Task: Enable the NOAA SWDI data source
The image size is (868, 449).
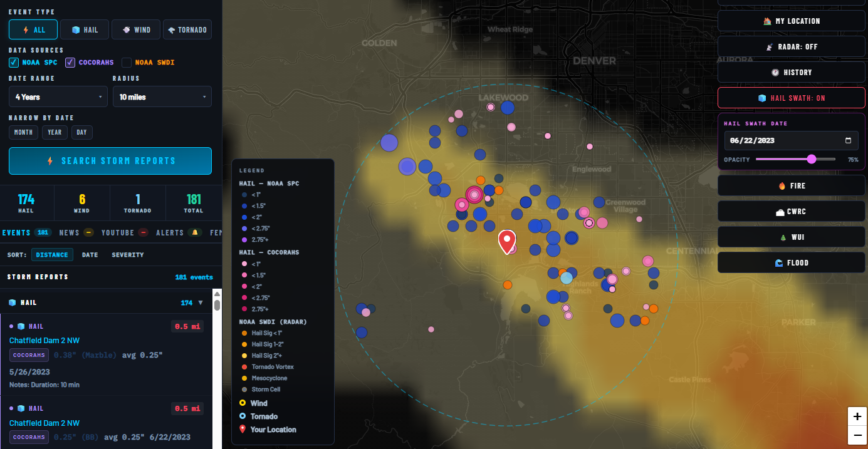Action: [126, 63]
